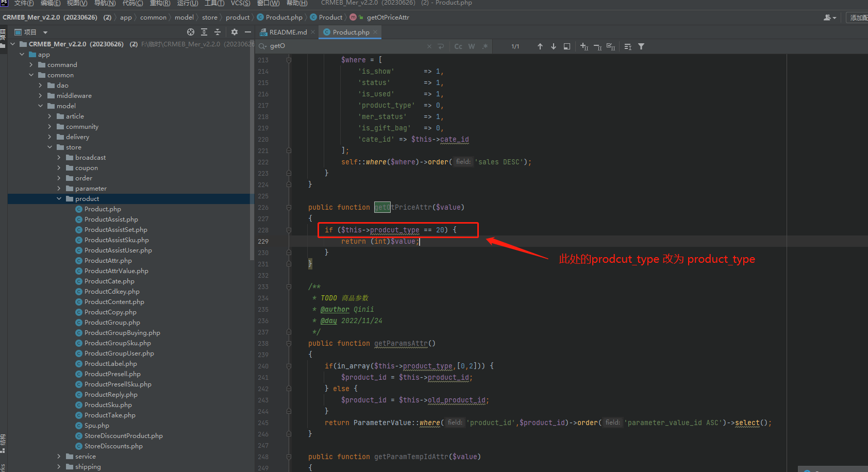Open the search filter funnel
The height and width of the screenshot is (472, 868).
(641, 46)
